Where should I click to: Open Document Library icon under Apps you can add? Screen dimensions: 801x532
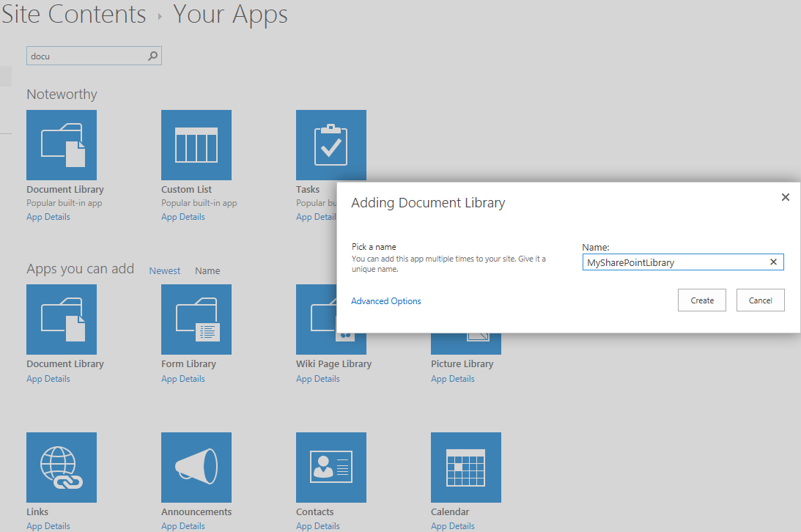tap(62, 319)
